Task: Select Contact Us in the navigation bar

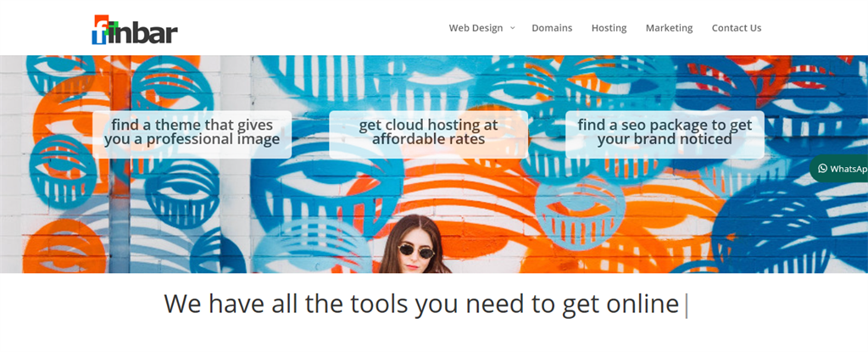Action: (x=736, y=28)
